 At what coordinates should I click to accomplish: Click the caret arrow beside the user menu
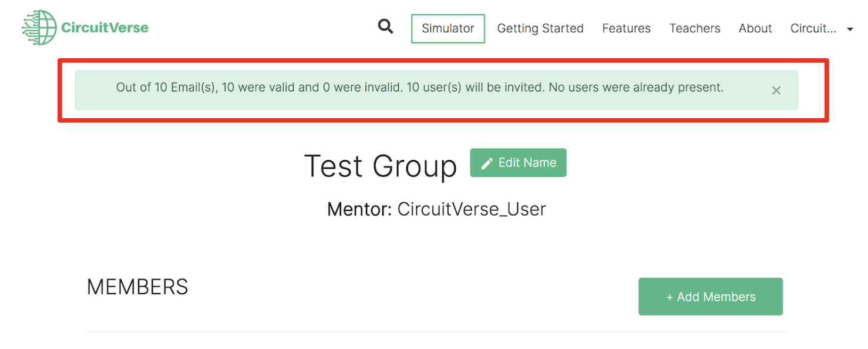pyautogui.click(x=850, y=29)
